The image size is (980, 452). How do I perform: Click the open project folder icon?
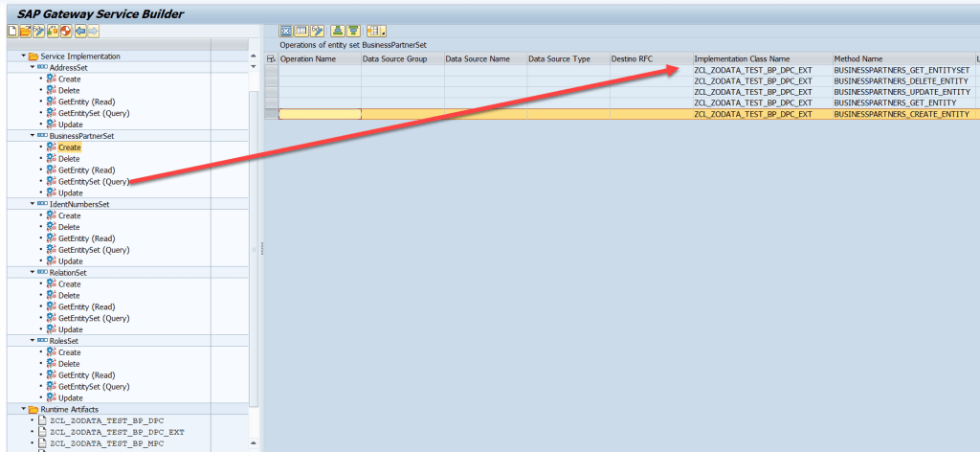(25, 31)
